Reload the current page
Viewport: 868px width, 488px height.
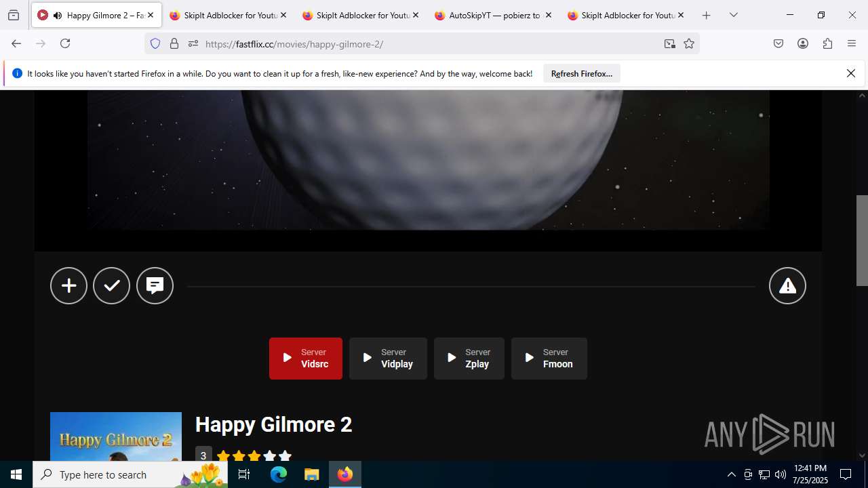click(x=65, y=43)
